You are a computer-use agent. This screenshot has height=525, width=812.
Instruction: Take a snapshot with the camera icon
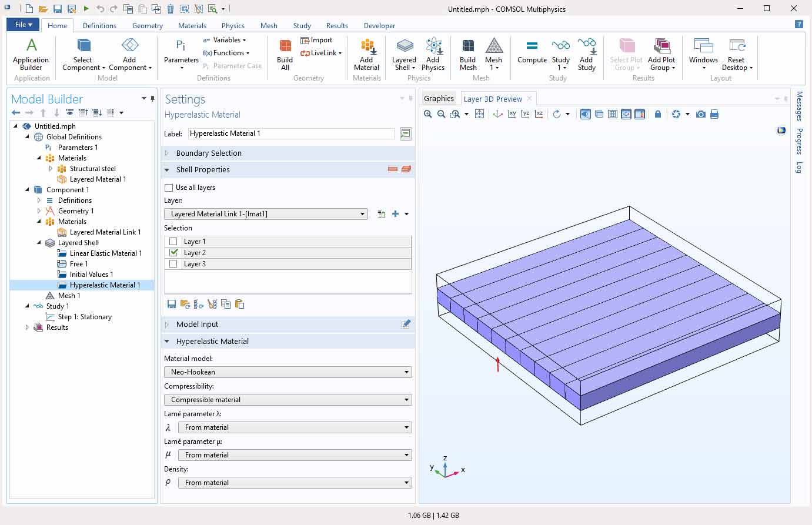[700, 114]
